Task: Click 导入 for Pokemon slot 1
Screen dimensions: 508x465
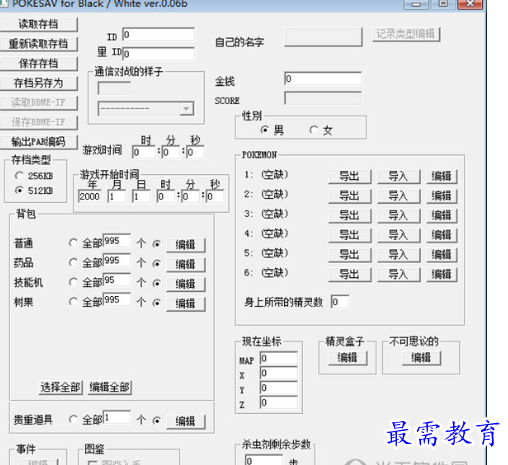Action: pyautogui.click(x=399, y=176)
